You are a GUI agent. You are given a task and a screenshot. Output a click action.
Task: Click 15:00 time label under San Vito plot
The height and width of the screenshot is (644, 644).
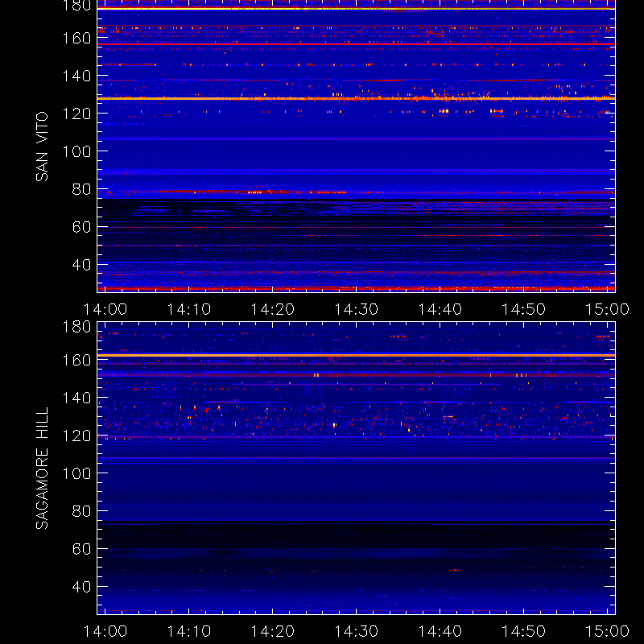607,309
